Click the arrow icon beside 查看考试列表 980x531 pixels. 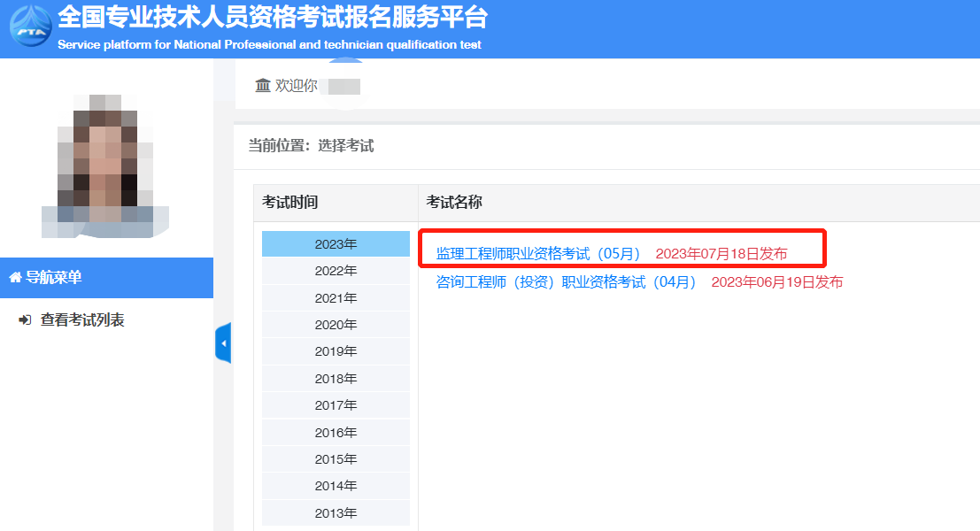coord(25,320)
